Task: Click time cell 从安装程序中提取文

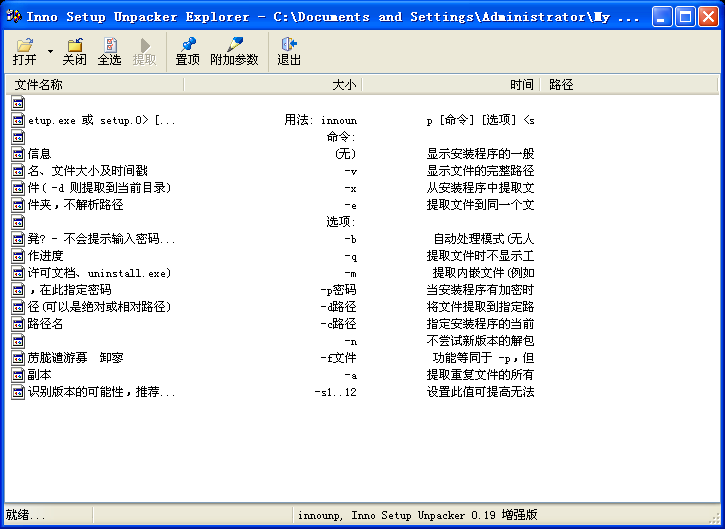Action: click(x=480, y=188)
